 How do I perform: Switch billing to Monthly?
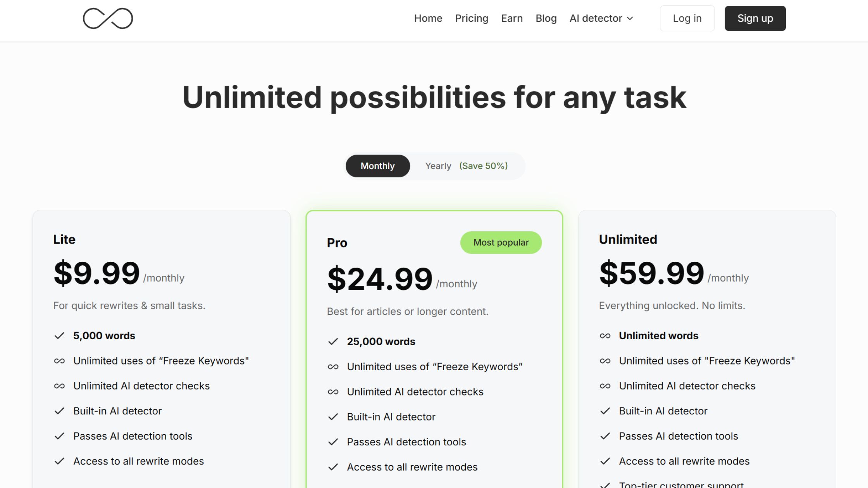coord(377,166)
